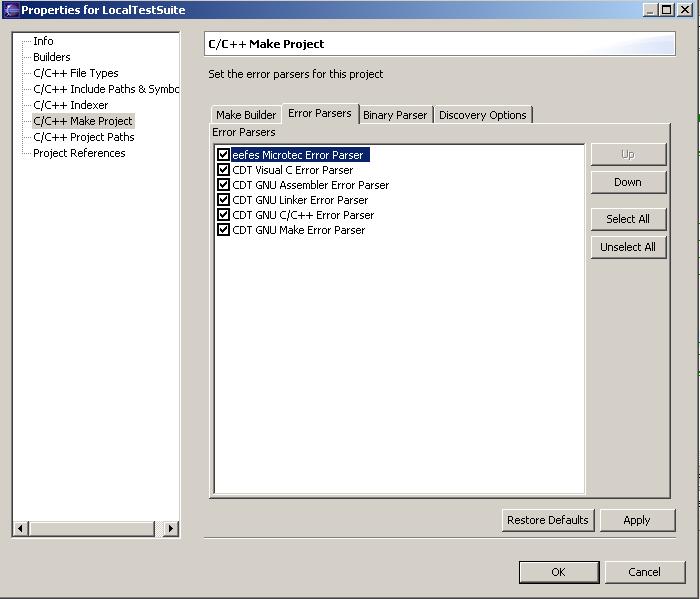Click the Eclipse icon in the title bar
Viewport: 700px width, 599px height.
point(11,10)
